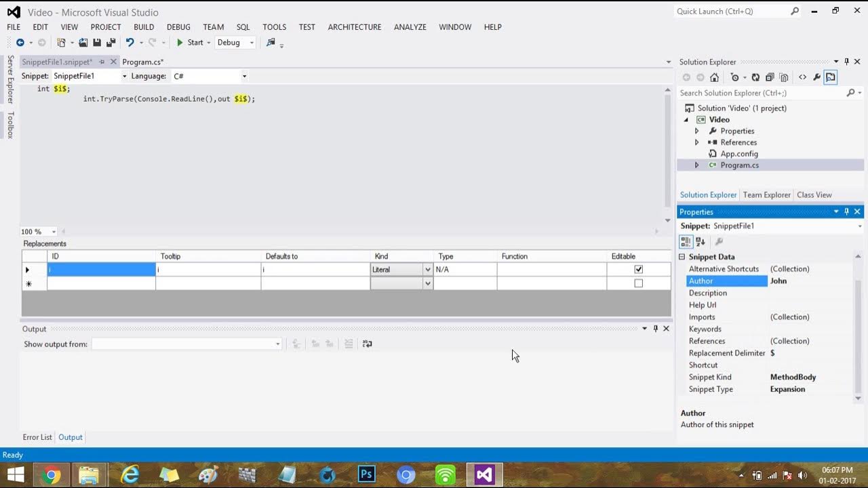Viewport: 868px width, 488px height.
Task: Refresh Solution Explorer
Action: [755, 77]
